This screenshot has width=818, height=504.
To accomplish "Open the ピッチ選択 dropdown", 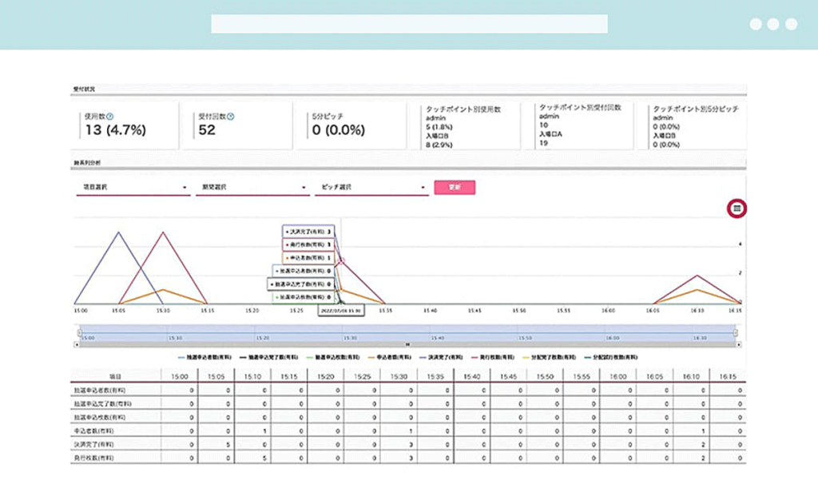I will click(371, 188).
